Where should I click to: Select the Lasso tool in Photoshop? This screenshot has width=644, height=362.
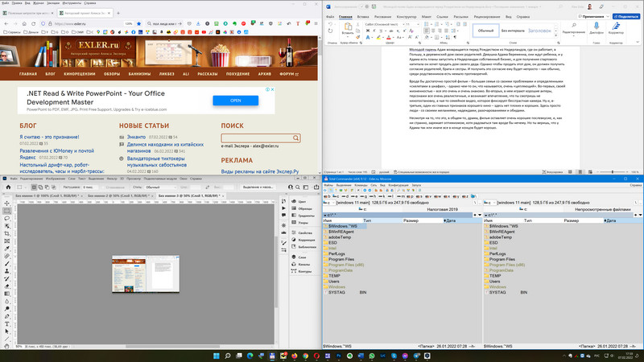6,217
